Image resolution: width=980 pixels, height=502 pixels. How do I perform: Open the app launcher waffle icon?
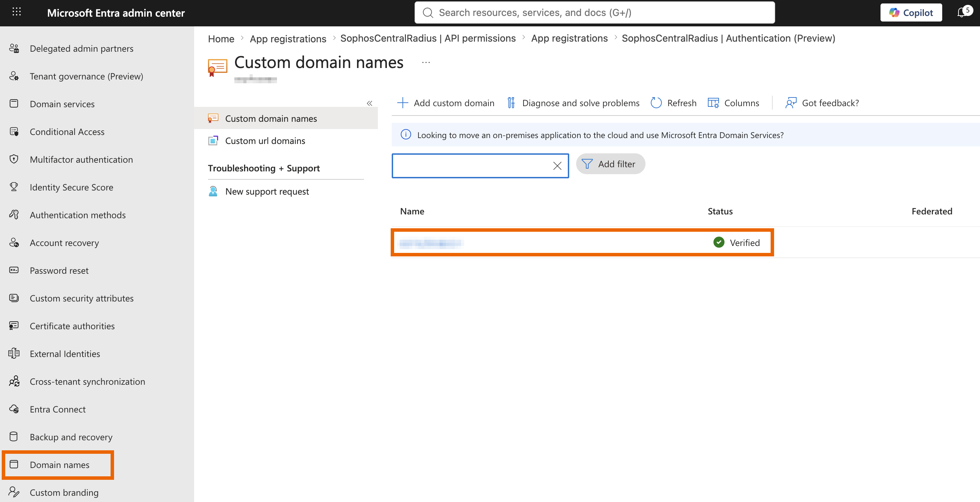pos(16,12)
